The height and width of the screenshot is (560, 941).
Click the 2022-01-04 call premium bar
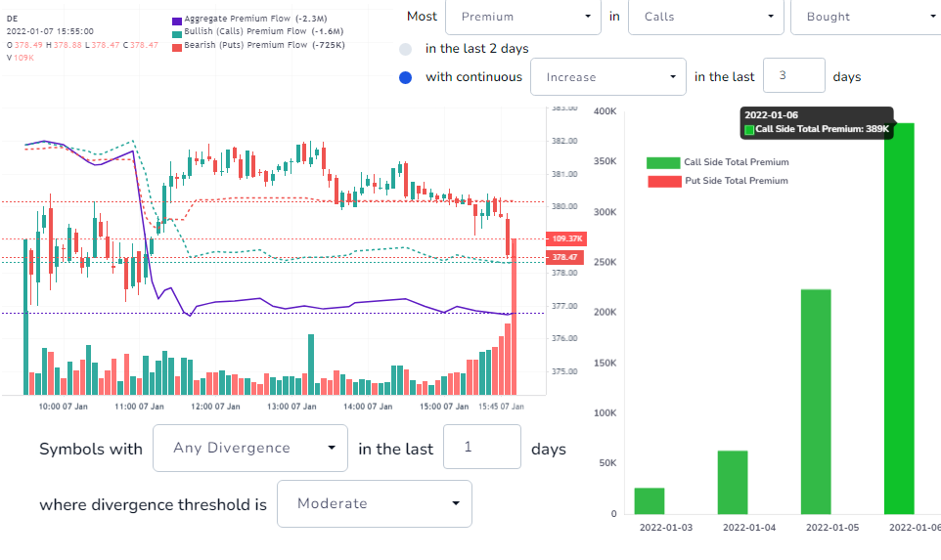coord(733,482)
